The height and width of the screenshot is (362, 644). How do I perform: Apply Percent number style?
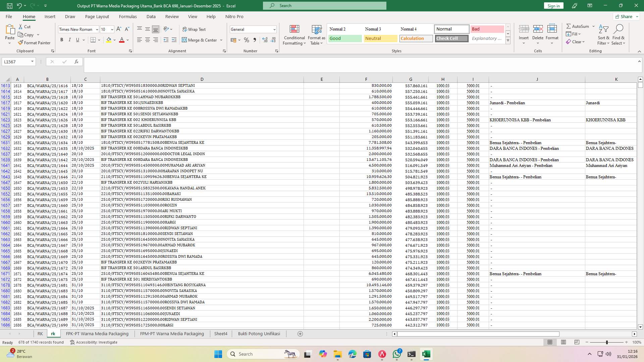tap(247, 40)
